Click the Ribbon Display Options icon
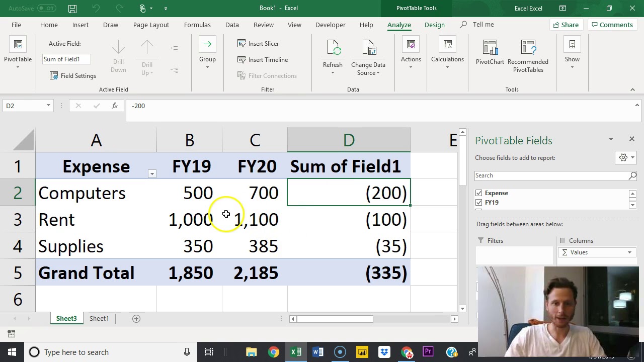644x362 pixels. pyautogui.click(x=563, y=8)
